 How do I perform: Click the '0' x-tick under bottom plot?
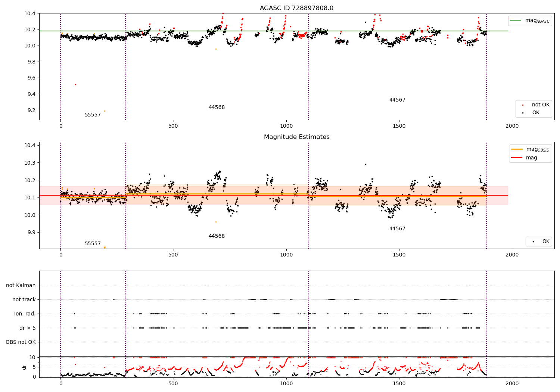point(60,384)
